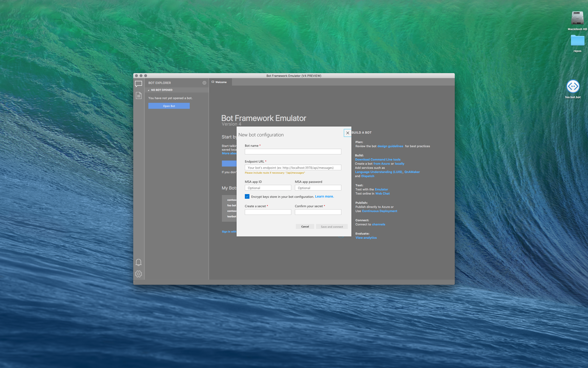Open the Learn more link
The image size is (588, 368).
click(x=324, y=196)
